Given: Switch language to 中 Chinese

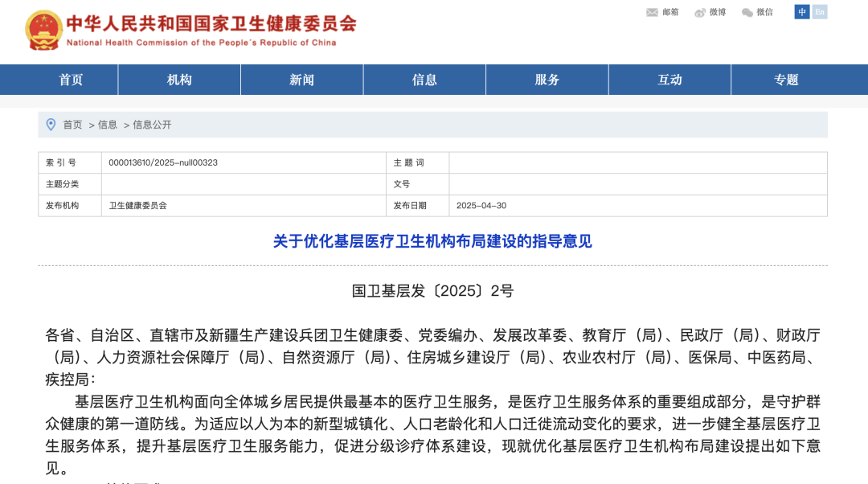Looking at the screenshot, I should 802,12.
